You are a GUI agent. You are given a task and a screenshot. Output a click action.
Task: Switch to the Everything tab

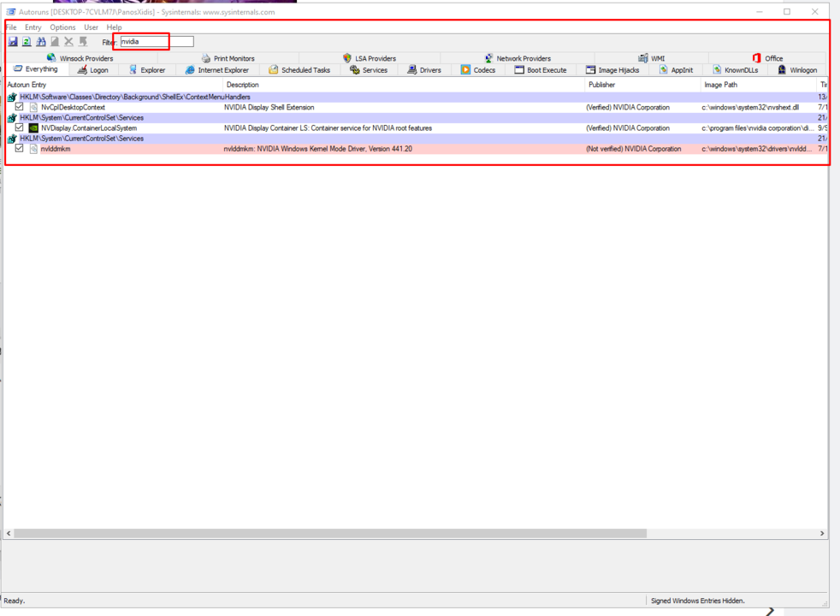point(36,69)
